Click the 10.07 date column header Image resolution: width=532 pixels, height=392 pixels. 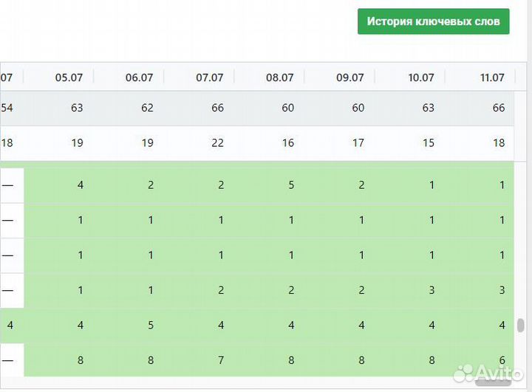tap(420, 78)
